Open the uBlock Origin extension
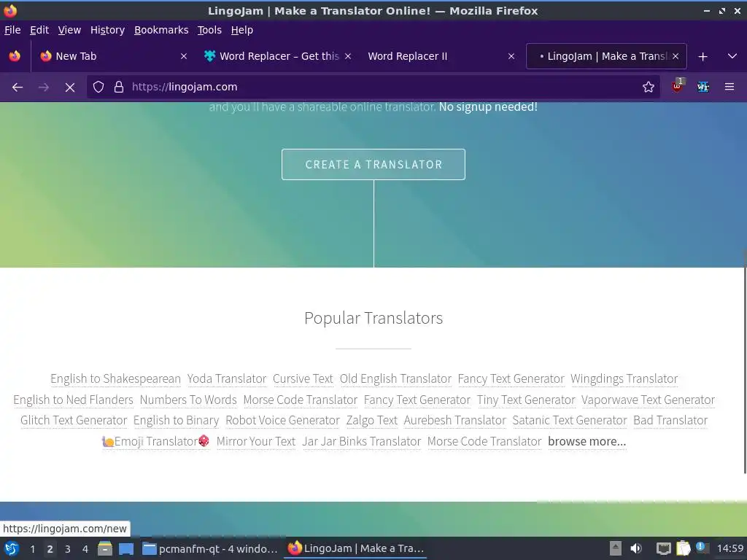Screen dimensions: 747x560 click(x=677, y=87)
